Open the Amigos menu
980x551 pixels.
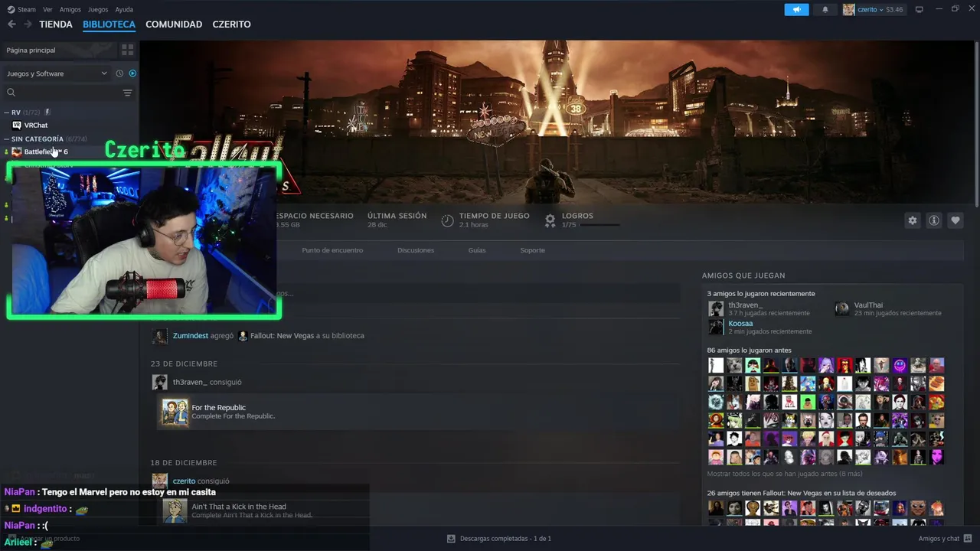[x=70, y=9]
